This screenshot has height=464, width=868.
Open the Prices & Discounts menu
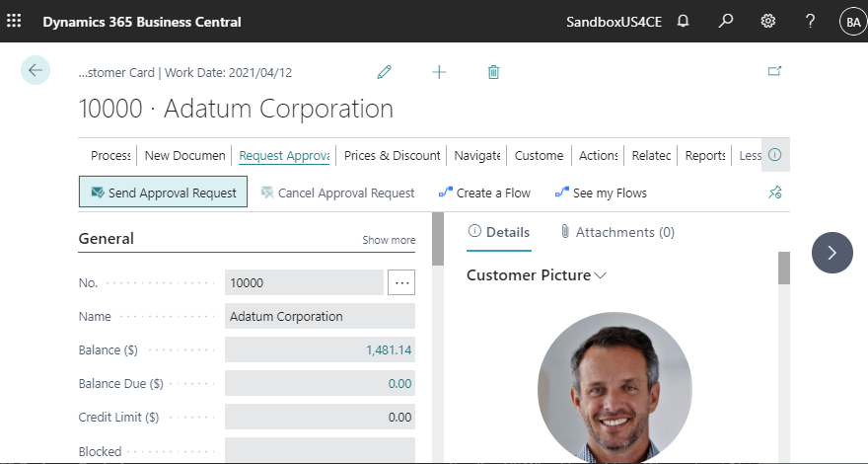392,156
